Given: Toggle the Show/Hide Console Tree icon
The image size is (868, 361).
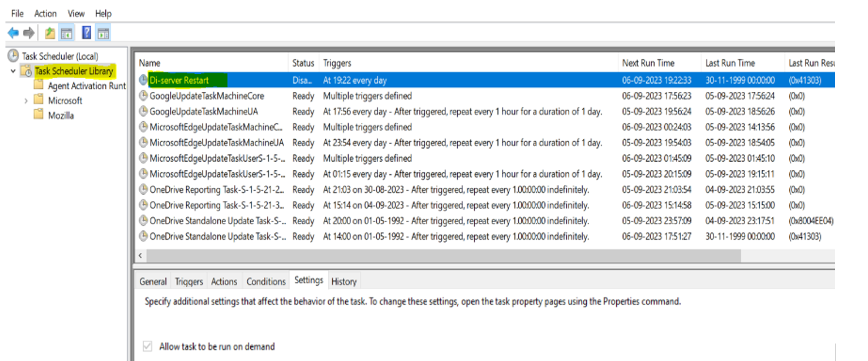Looking at the screenshot, I should [67, 34].
